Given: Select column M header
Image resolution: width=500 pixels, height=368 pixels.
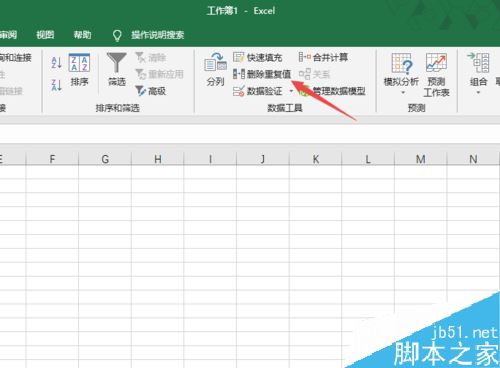Looking at the screenshot, I should click(421, 159).
